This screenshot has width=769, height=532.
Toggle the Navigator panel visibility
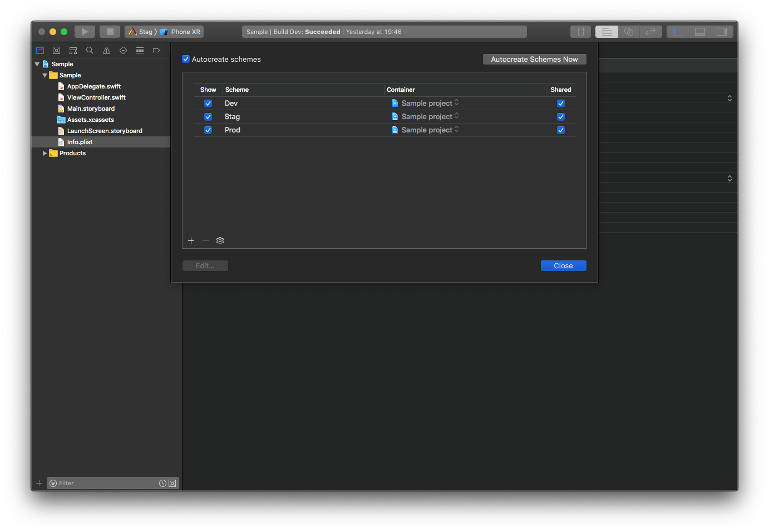coord(678,32)
